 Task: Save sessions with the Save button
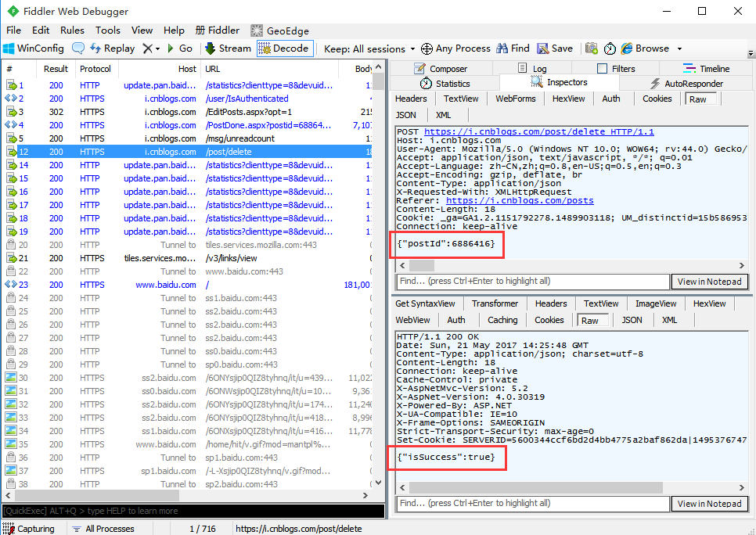pyautogui.click(x=555, y=48)
